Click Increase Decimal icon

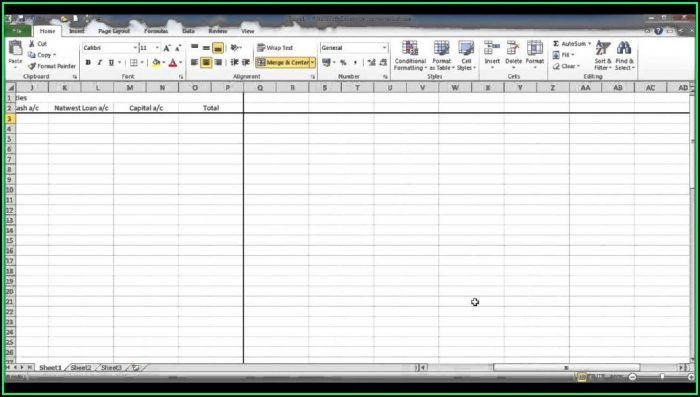(x=371, y=63)
